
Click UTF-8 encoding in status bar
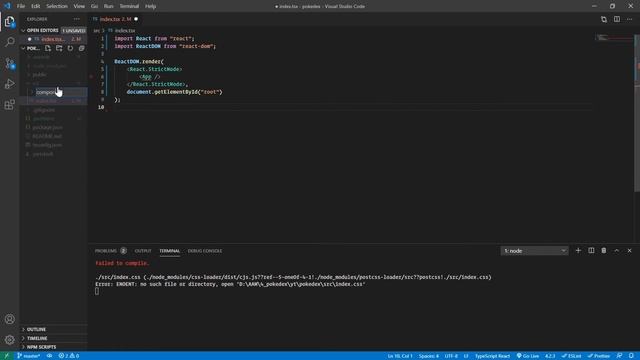click(451, 356)
